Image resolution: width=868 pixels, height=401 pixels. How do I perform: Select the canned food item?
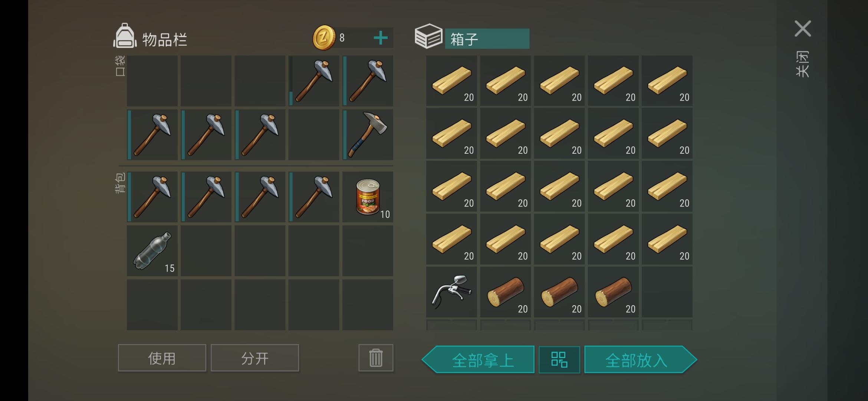coord(368,197)
